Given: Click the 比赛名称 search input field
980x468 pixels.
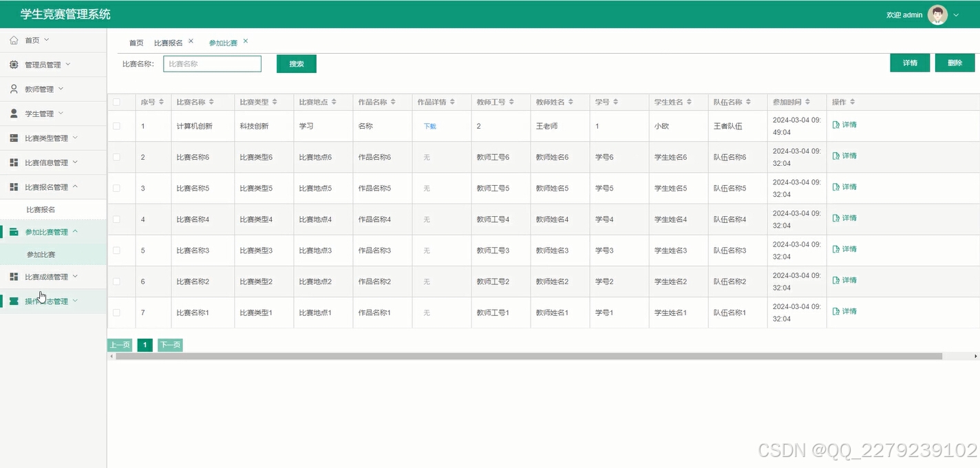Looking at the screenshot, I should click(211, 63).
